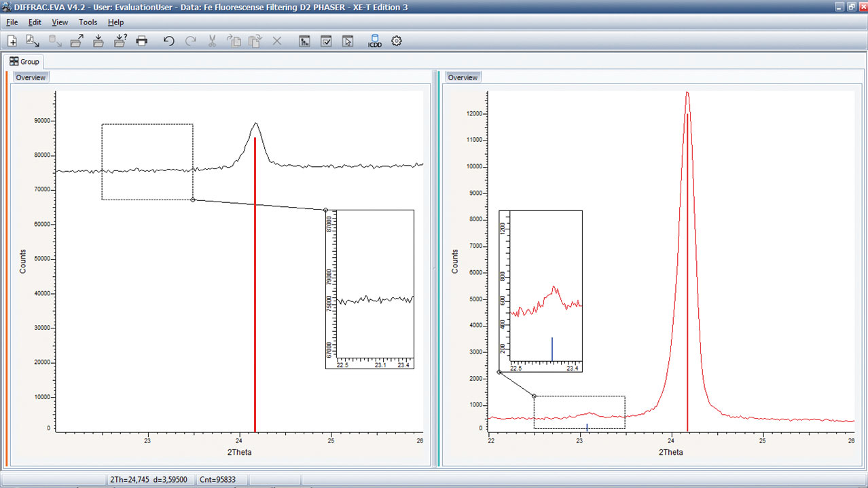Open the Tools menu
This screenshot has width=868, height=488.
pyautogui.click(x=88, y=22)
